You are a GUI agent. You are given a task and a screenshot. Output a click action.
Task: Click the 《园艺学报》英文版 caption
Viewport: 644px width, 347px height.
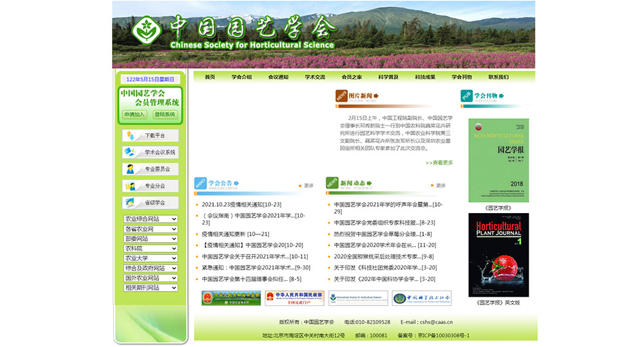[x=498, y=303]
